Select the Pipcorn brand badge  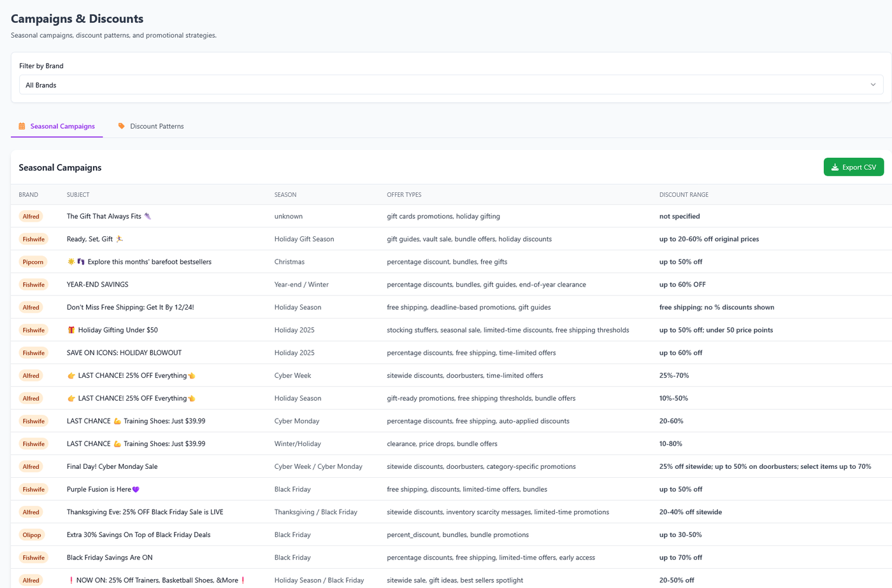pos(33,262)
